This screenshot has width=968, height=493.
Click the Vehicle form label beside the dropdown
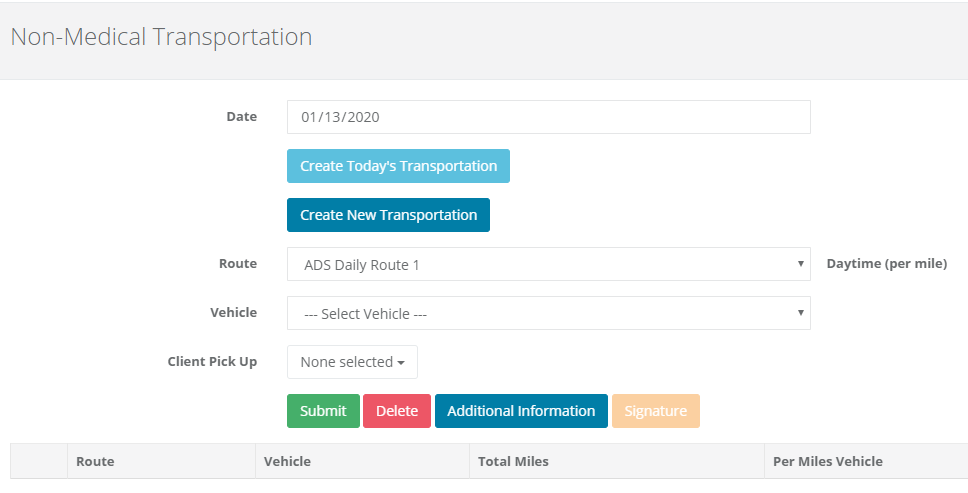point(233,312)
